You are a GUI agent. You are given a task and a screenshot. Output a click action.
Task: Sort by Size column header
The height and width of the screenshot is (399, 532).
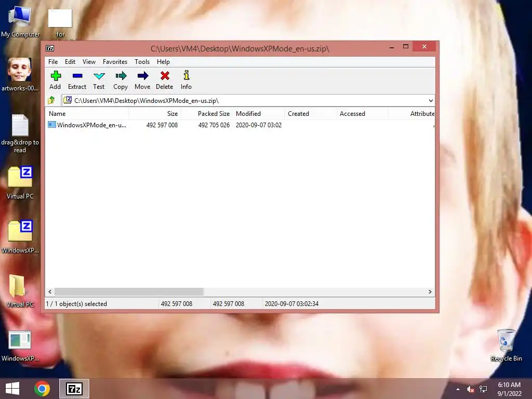coord(154,114)
